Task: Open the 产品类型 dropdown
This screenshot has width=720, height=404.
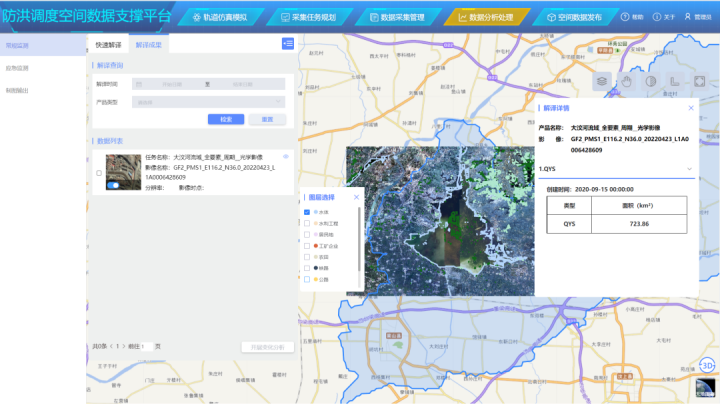Action: [x=210, y=102]
